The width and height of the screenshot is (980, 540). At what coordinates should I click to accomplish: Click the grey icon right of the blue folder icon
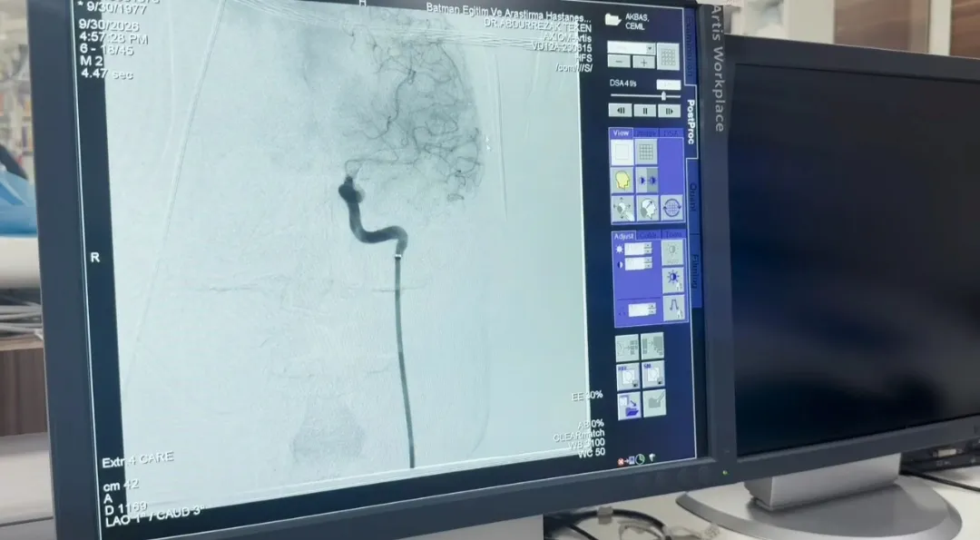point(654,403)
